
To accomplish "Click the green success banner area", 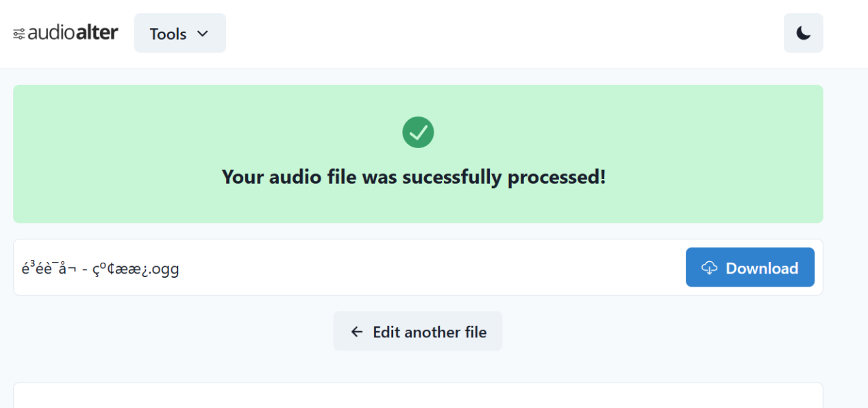I will [x=418, y=154].
